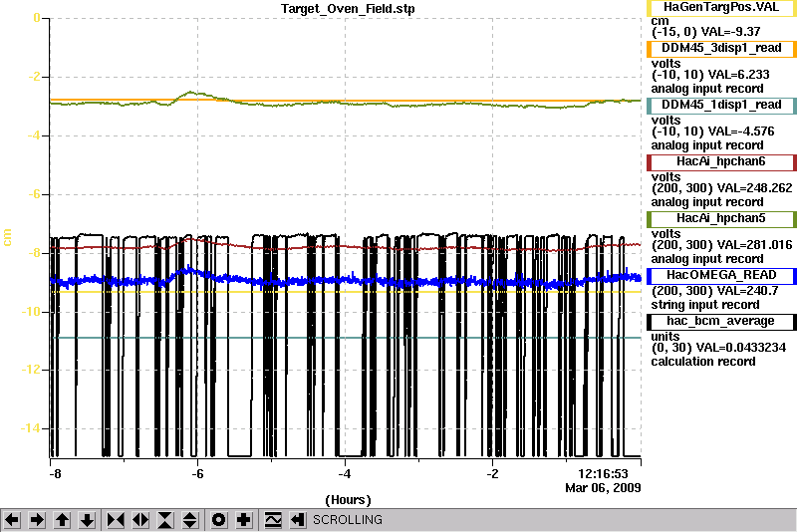Click the string input record text
The image size is (797, 532).
tap(705, 305)
